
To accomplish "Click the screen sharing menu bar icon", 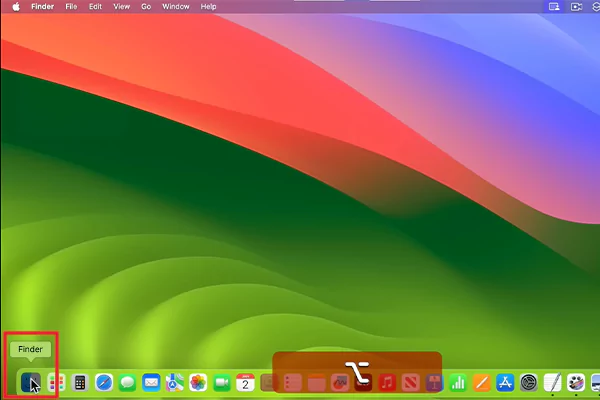I will tap(554, 7).
